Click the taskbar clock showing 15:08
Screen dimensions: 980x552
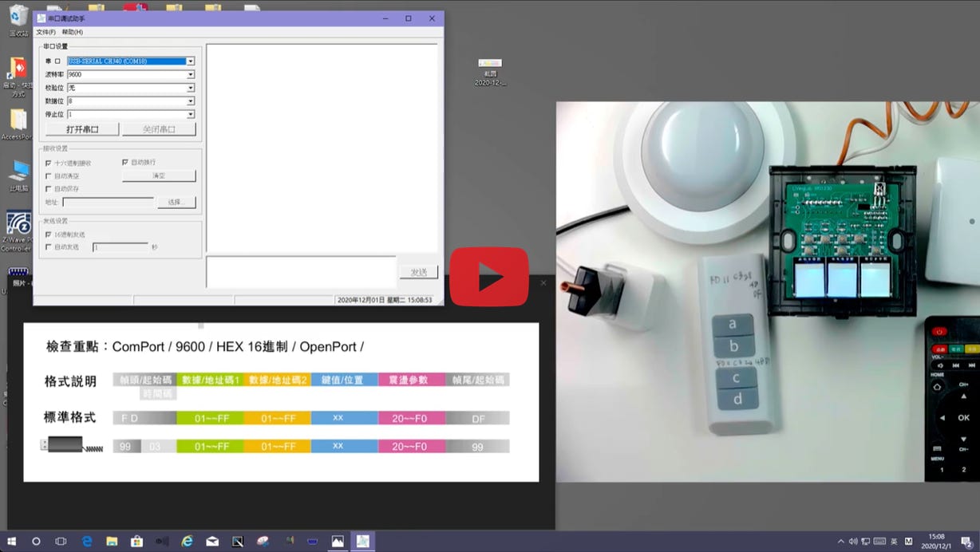(x=936, y=541)
